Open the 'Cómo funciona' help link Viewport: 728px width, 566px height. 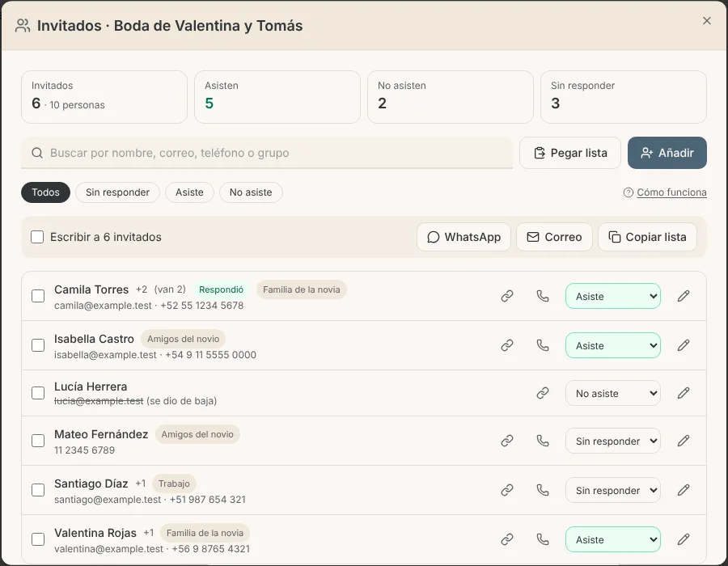pyautogui.click(x=665, y=192)
